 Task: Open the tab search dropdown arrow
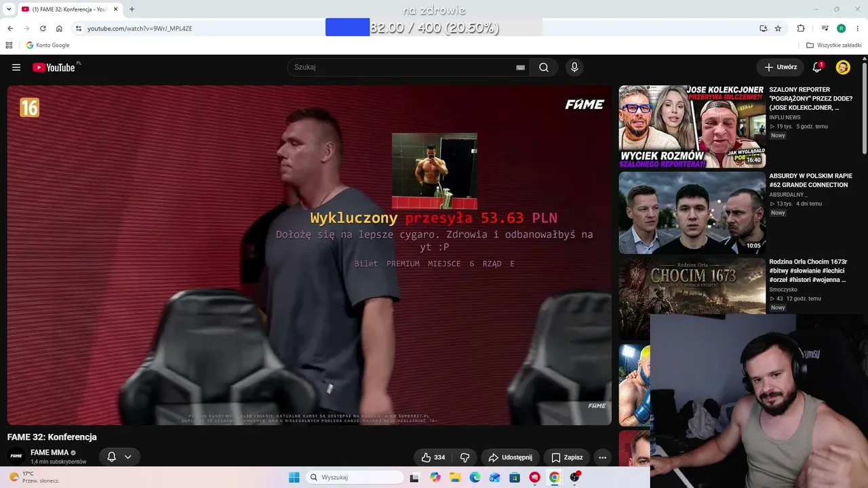tap(9, 9)
